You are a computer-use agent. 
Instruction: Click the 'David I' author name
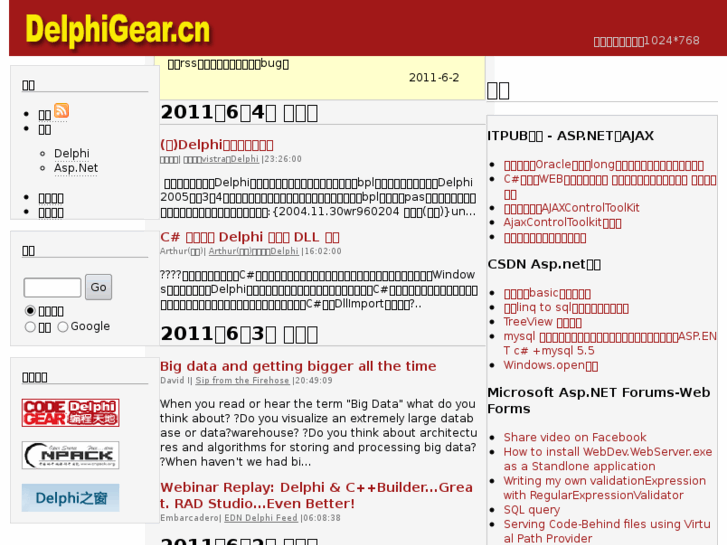(x=175, y=380)
